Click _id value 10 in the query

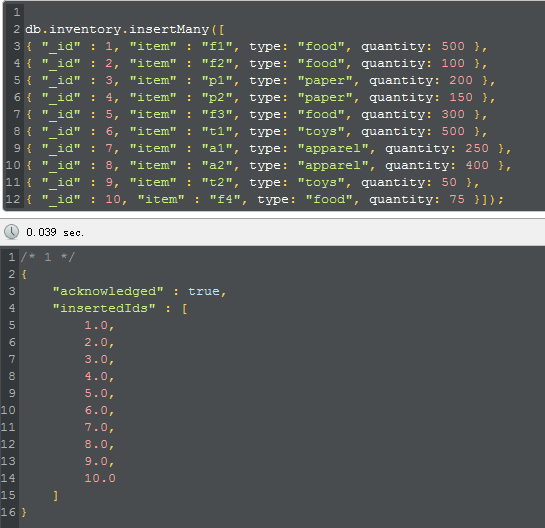pos(113,200)
